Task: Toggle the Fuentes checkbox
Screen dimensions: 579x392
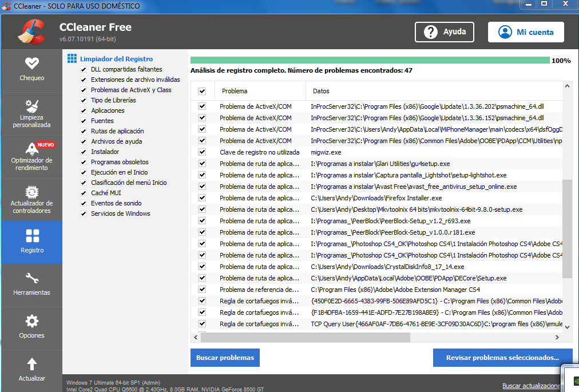Action: click(x=84, y=121)
